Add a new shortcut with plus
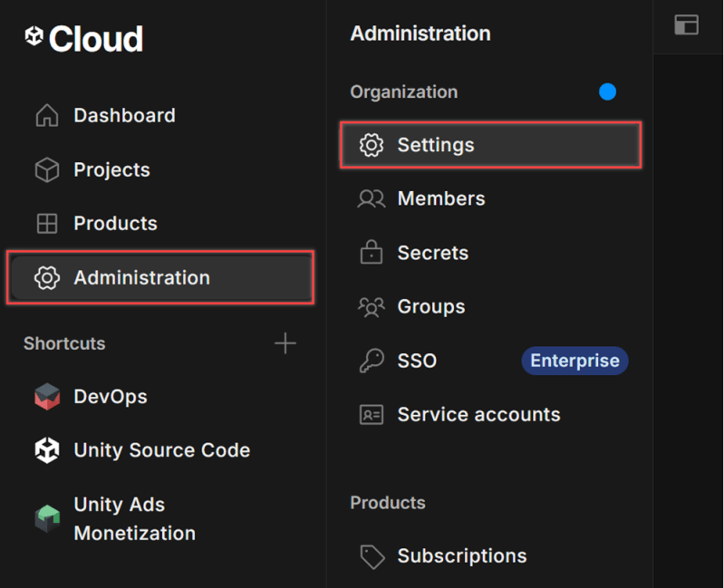 [x=285, y=343]
